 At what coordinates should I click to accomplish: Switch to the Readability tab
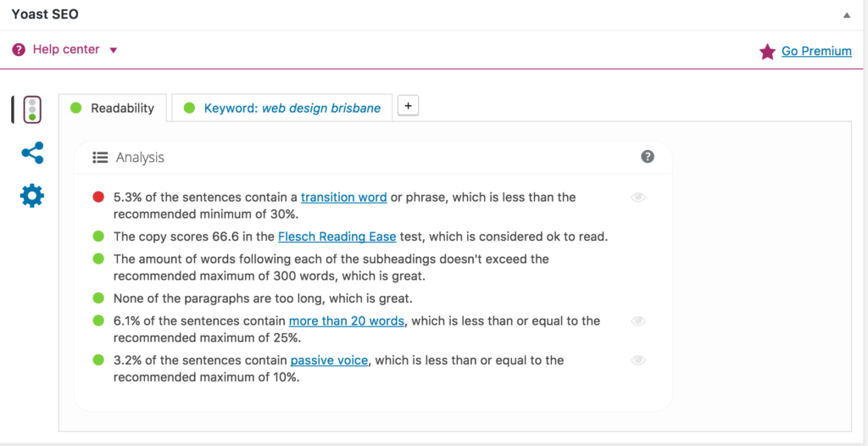[x=113, y=108]
